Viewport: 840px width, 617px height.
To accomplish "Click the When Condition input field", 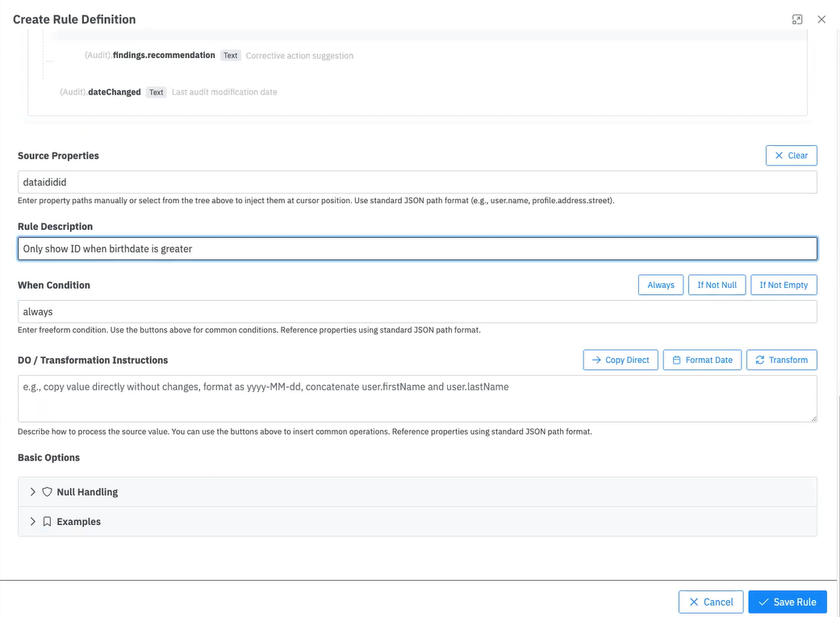I will pyautogui.click(x=417, y=311).
